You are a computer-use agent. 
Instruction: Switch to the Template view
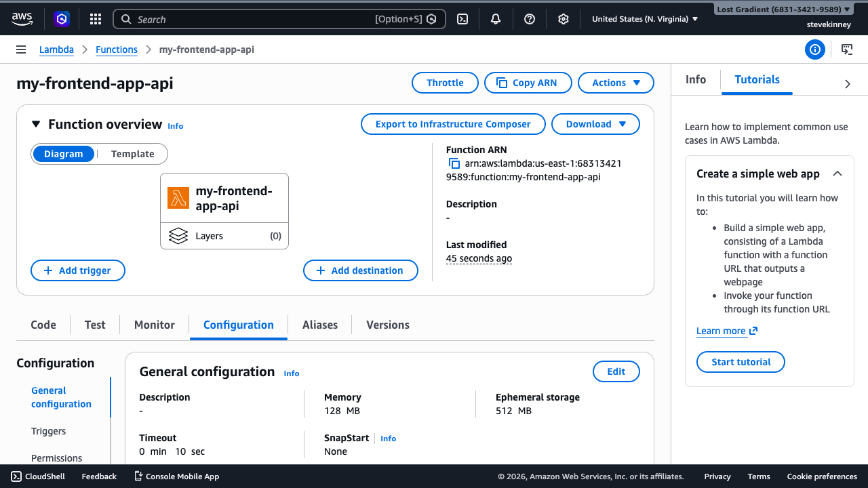tap(133, 154)
